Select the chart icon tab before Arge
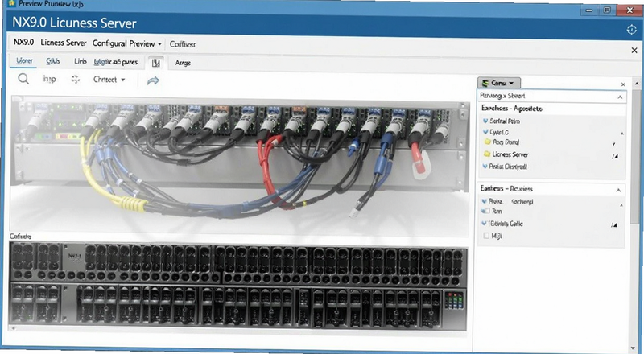The width and height of the screenshot is (644, 354). (x=155, y=63)
